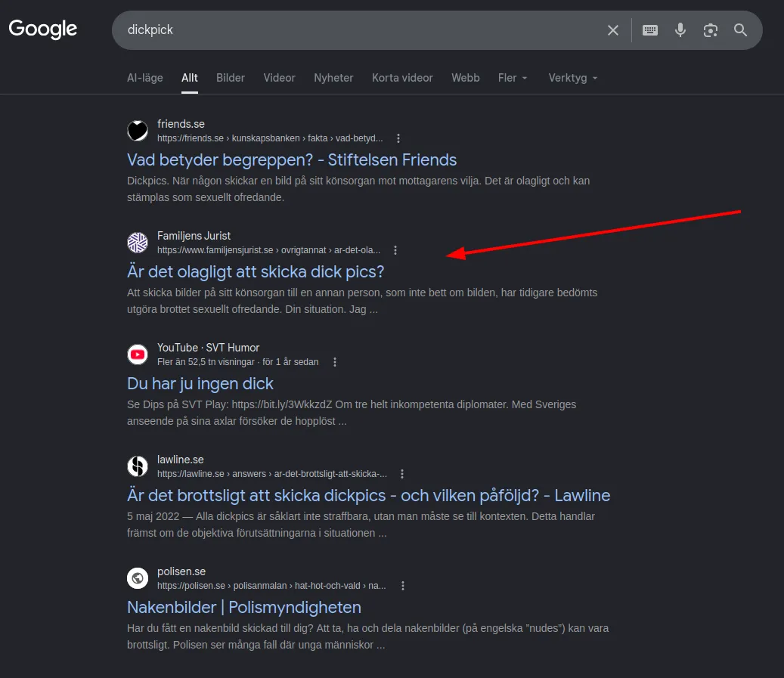Switch to the Nyheter tab
The width and height of the screenshot is (784, 678).
(333, 78)
